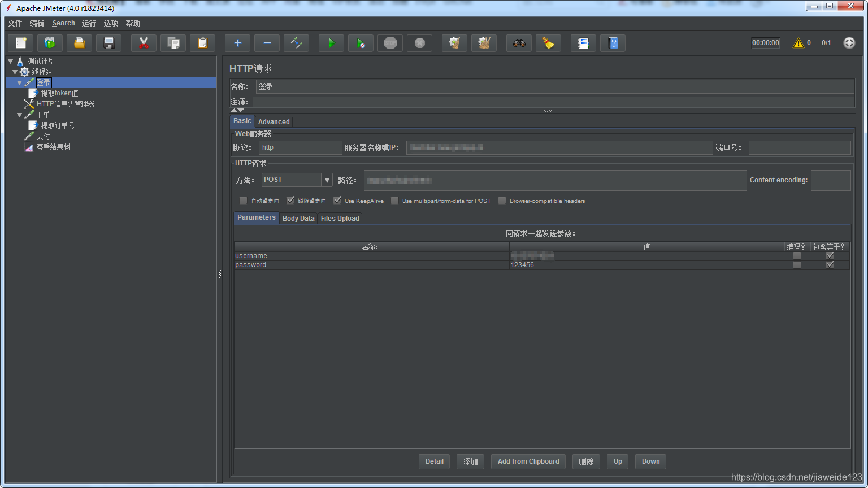Image resolution: width=868 pixels, height=488 pixels.
Task: Open the 选项 menu
Action: pyautogui.click(x=111, y=23)
